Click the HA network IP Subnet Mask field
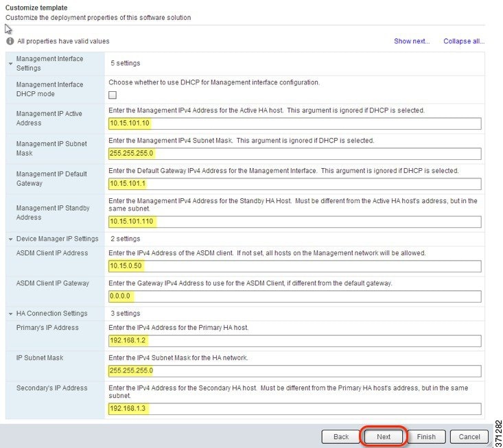Screen dimensions: 503x448 point(295,371)
